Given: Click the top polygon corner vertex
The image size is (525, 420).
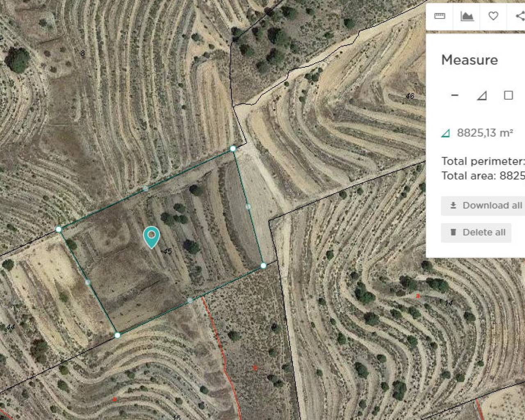Looking at the screenshot, I should point(233,148).
